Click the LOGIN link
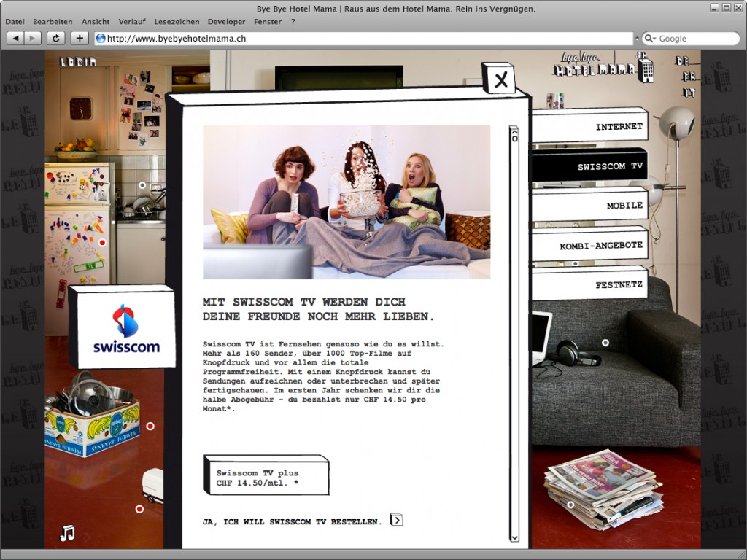This screenshot has height=560, width=747. pyautogui.click(x=78, y=61)
